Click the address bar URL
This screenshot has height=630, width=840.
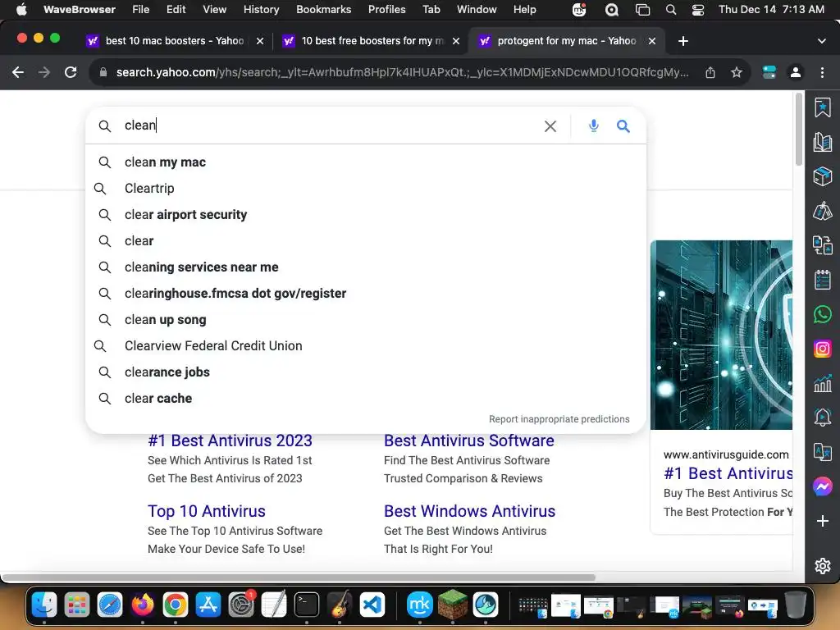(402, 72)
